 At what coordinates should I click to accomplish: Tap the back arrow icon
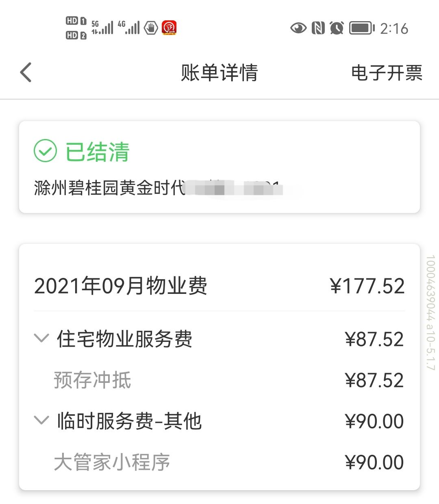(26, 73)
